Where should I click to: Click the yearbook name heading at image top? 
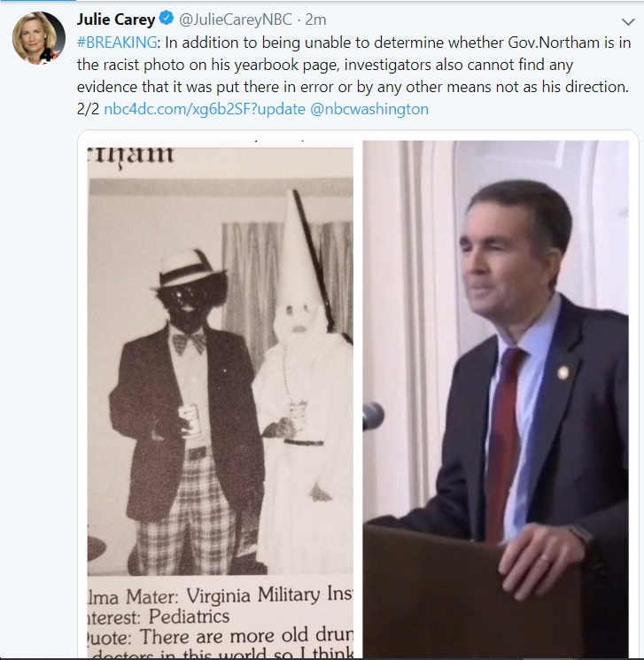point(131,155)
